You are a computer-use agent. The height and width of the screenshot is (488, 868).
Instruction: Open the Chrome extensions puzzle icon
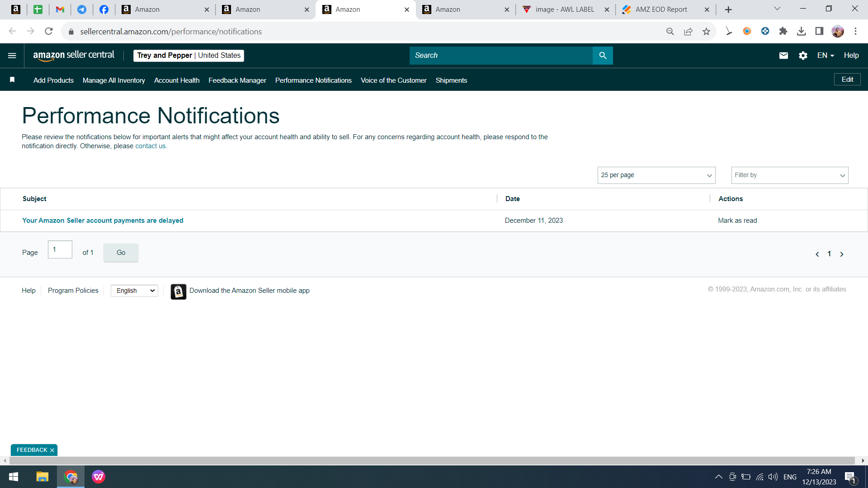tap(783, 31)
